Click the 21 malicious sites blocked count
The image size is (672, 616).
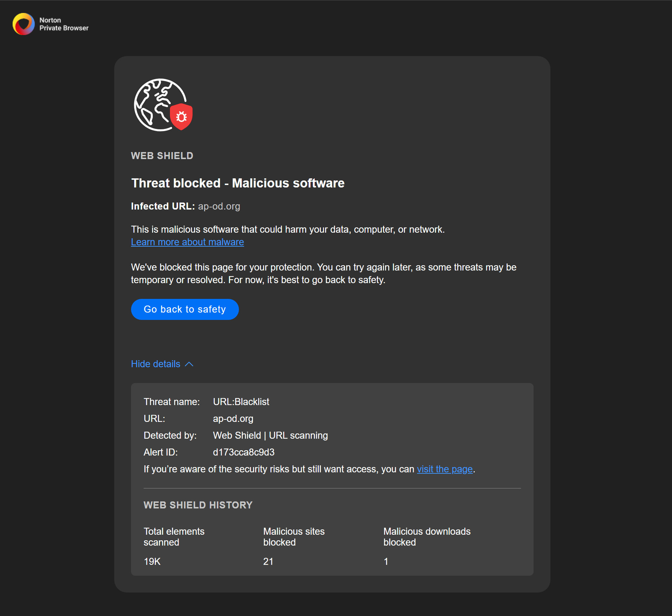pyautogui.click(x=268, y=562)
